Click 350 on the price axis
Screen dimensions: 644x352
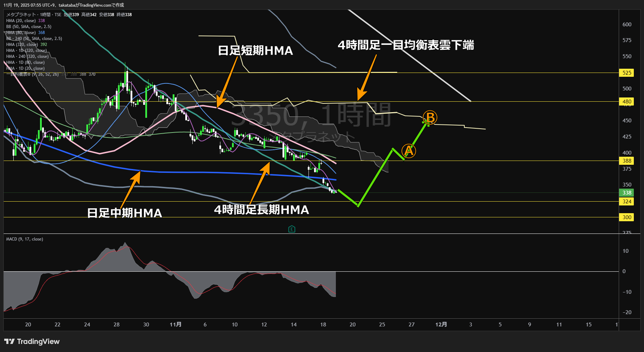coord(627,185)
